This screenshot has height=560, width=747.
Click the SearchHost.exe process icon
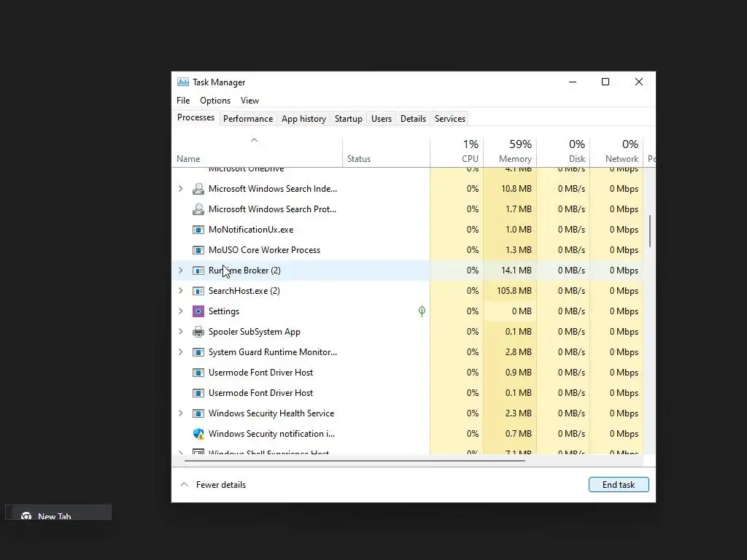pyautogui.click(x=198, y=291)
